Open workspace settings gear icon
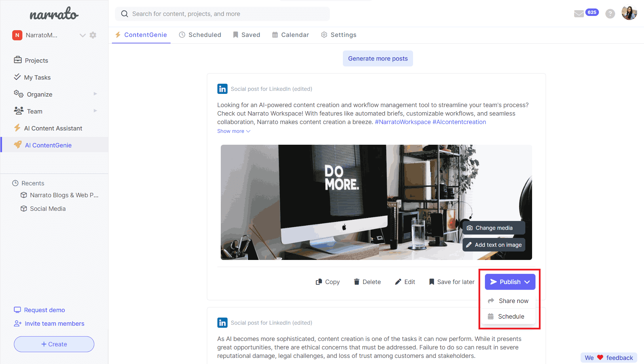The image size is (644, 364). [93, 35]
